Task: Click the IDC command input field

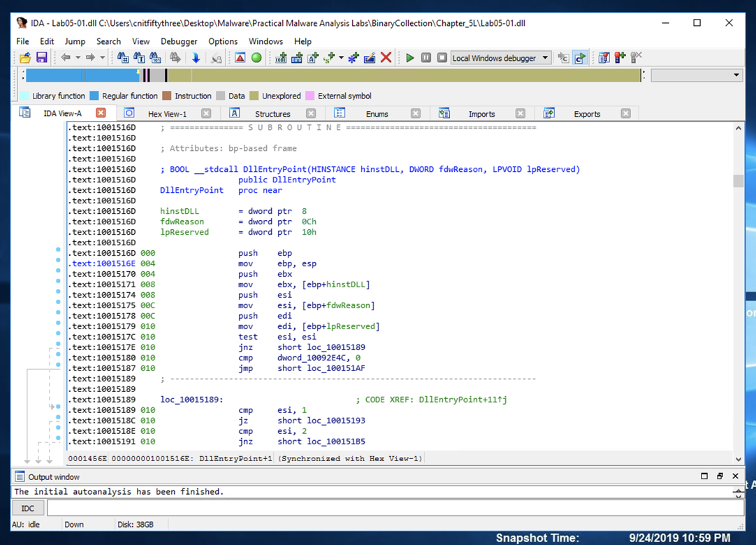Action: tap(395, 508)
